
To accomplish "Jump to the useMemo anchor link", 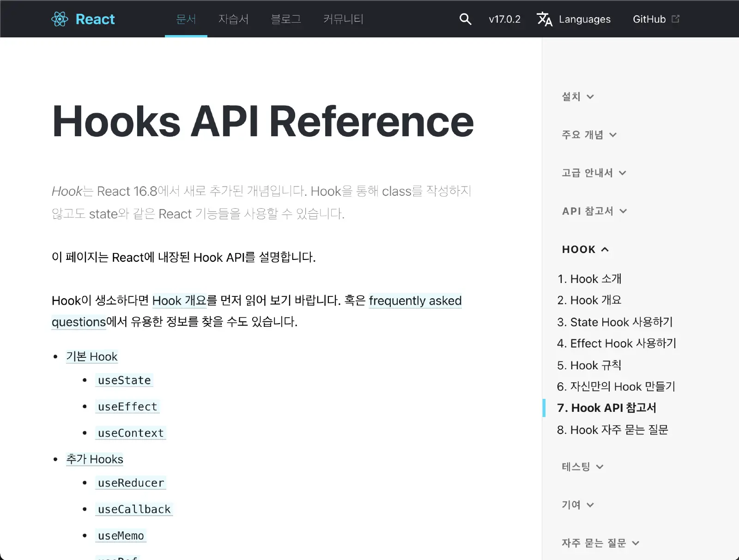I will [121, 536].
